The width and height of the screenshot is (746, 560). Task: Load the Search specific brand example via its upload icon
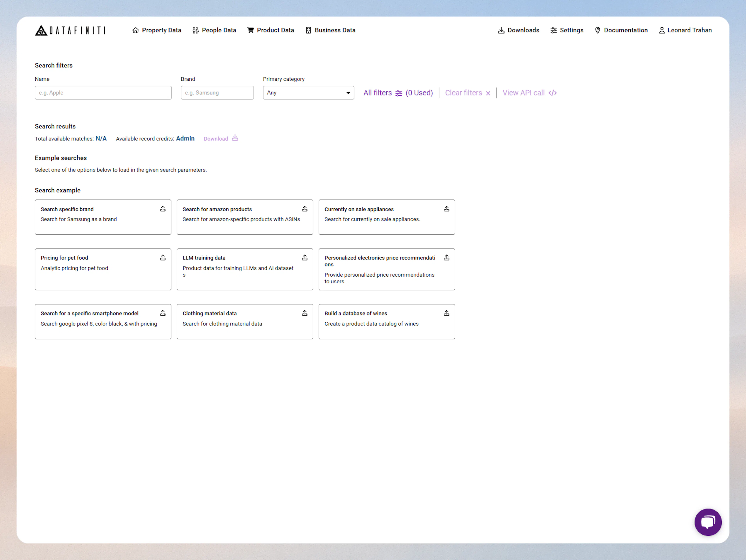click(x=163, y=209)
